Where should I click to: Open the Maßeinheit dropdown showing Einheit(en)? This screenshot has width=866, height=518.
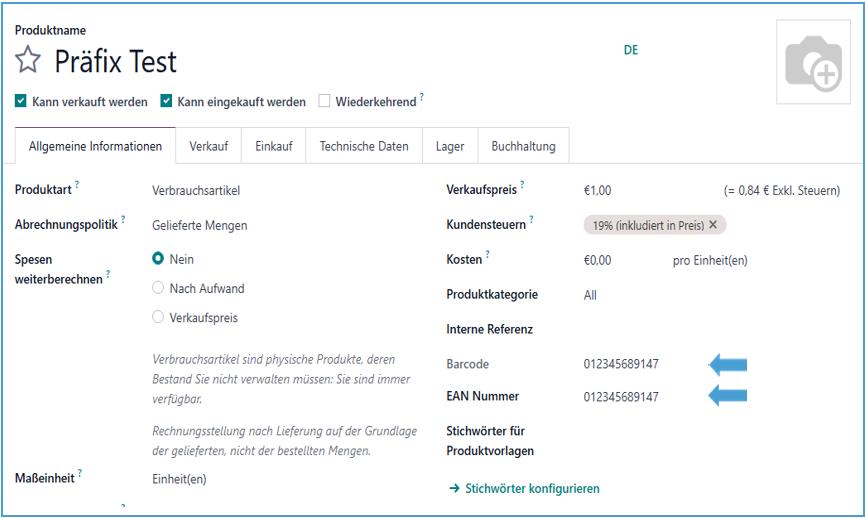click(x=179, y=479)
